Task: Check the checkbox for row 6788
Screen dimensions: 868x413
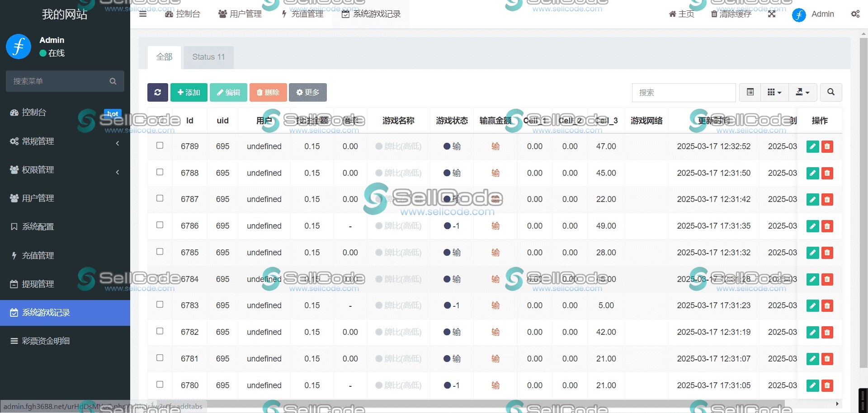Action: click(160, 172)
